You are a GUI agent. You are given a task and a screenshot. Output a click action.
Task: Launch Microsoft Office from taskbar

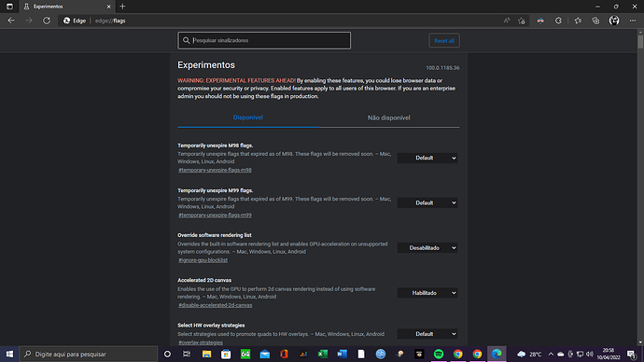(x=284, y=354)
